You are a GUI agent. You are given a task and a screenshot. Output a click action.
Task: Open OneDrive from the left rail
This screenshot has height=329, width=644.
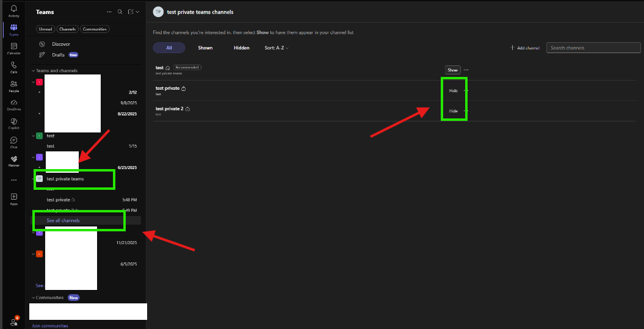[13, 105]
